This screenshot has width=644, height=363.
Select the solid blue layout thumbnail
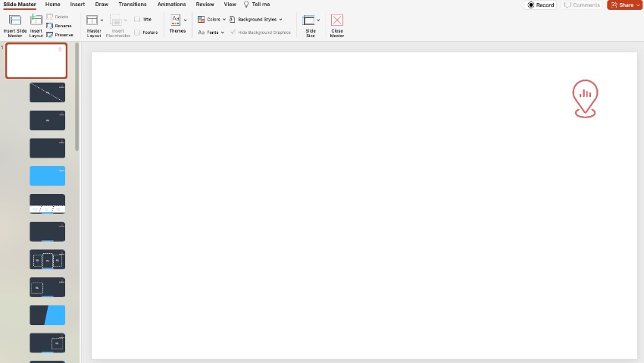[x=47, y=176]
